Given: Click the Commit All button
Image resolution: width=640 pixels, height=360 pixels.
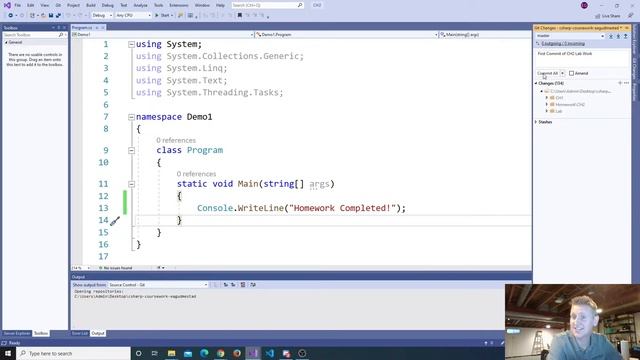Looking at the screenshot, I should 547,73.
